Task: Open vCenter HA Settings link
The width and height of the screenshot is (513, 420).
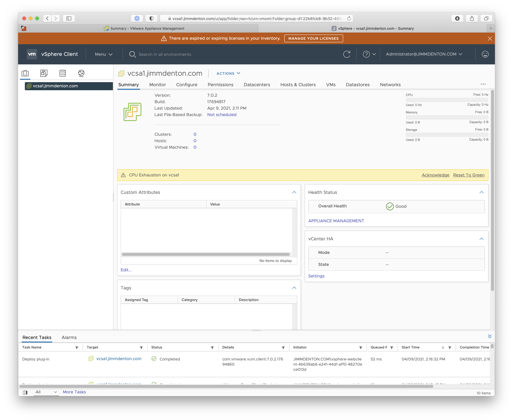Action: [x=316, y=276]
